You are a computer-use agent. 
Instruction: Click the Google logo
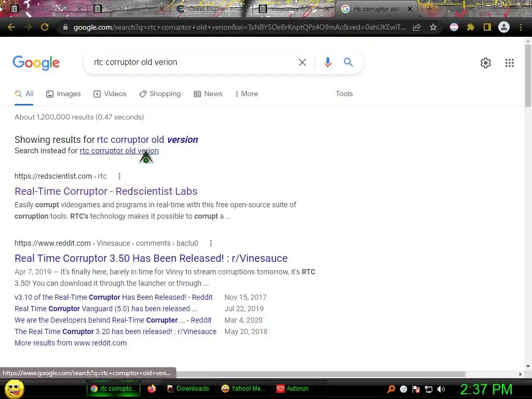pos(36,63)
